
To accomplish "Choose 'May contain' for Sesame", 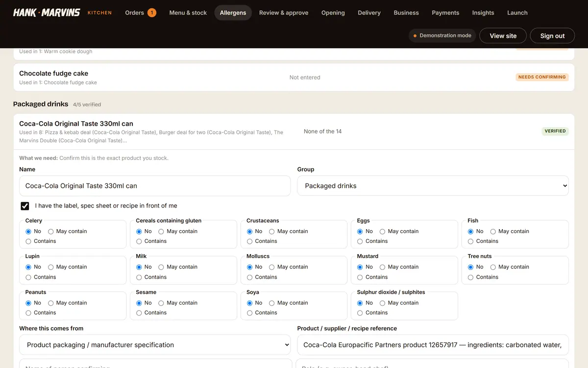I will [x=161, y=303].
